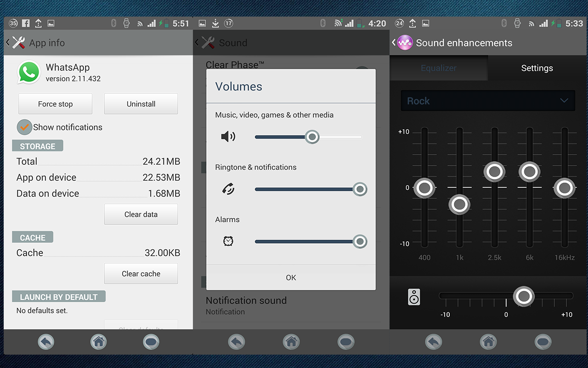Tap the Total 24.21MB storage row

[98, 161]
